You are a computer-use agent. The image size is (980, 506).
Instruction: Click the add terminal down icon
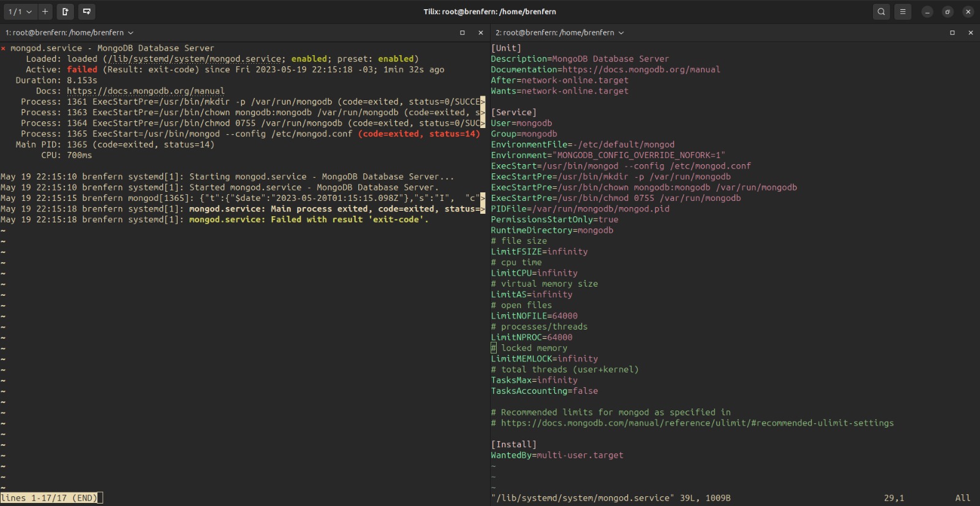point(86,12)
